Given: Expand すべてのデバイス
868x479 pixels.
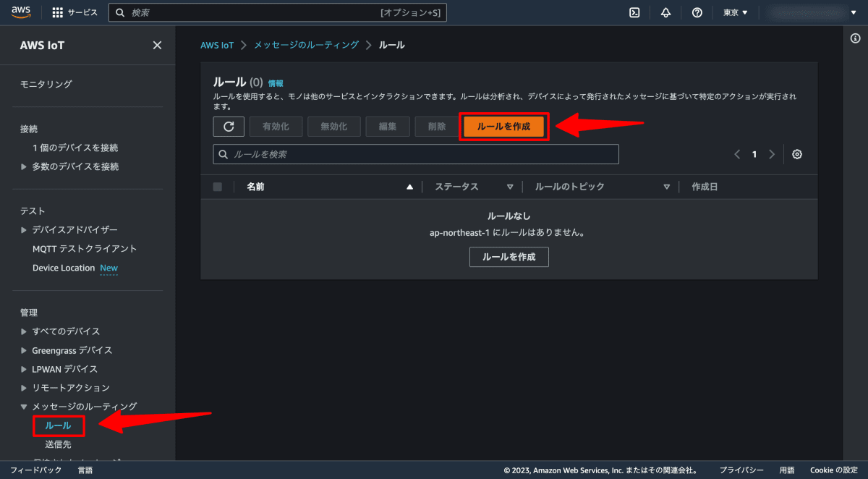Looking at the screenshot, I should [24, 331].
